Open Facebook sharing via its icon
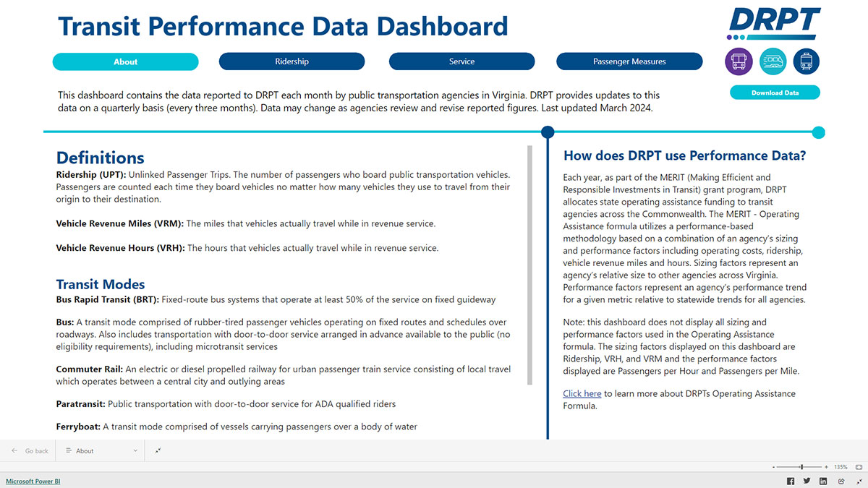Screen dimensions: 868x488 coord(790,481)
